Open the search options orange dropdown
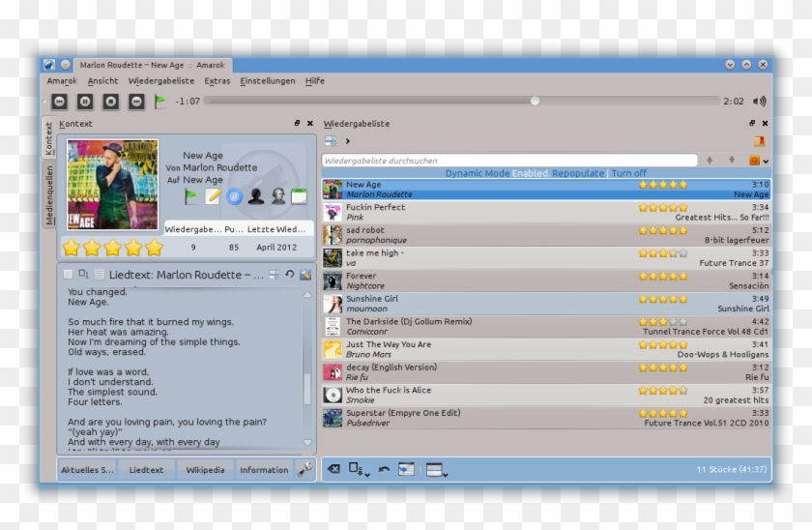812x530 pixels. point(759,161)
